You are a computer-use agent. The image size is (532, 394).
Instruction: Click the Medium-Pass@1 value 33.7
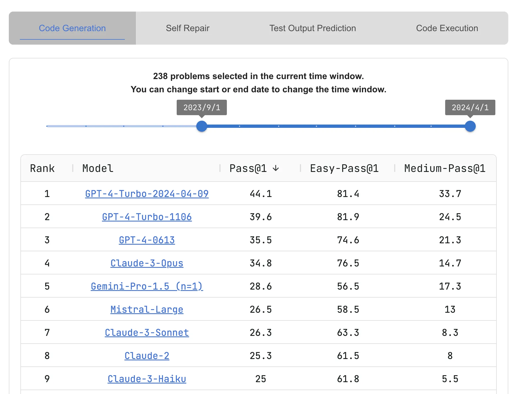450,194
